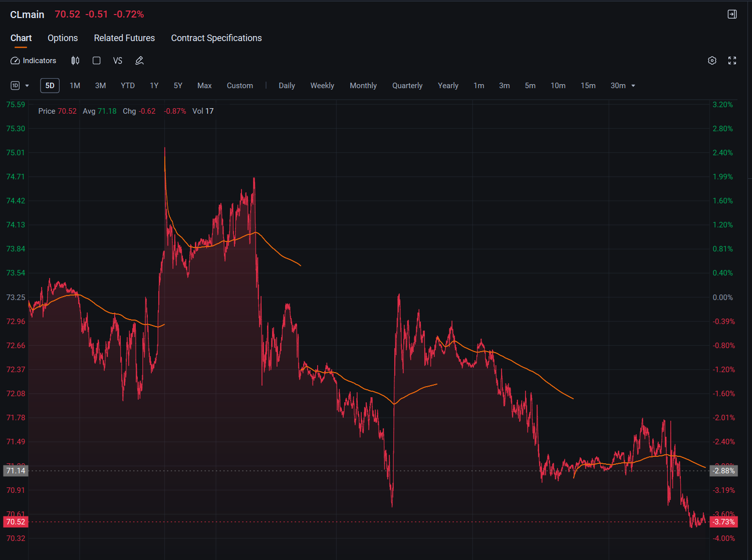Open the Indicators panel
This screenshot has width=752, height=560.
click(x=34, y=61)
